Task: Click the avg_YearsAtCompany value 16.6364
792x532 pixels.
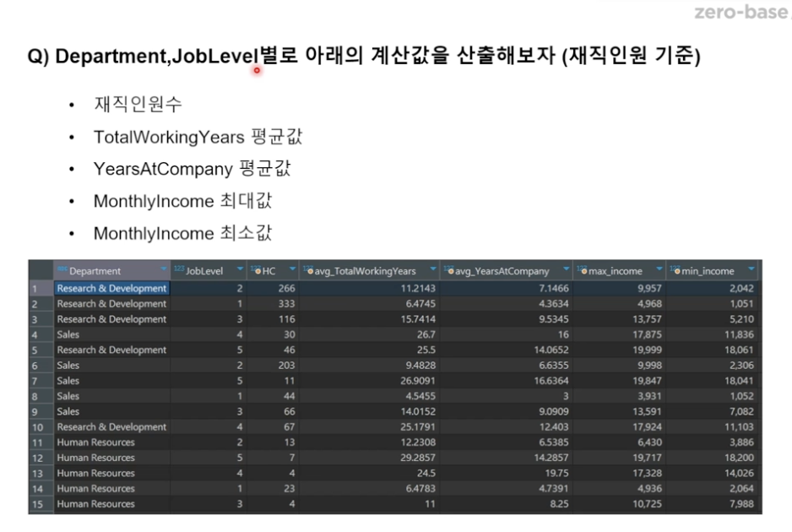Action: coord(551,381)
